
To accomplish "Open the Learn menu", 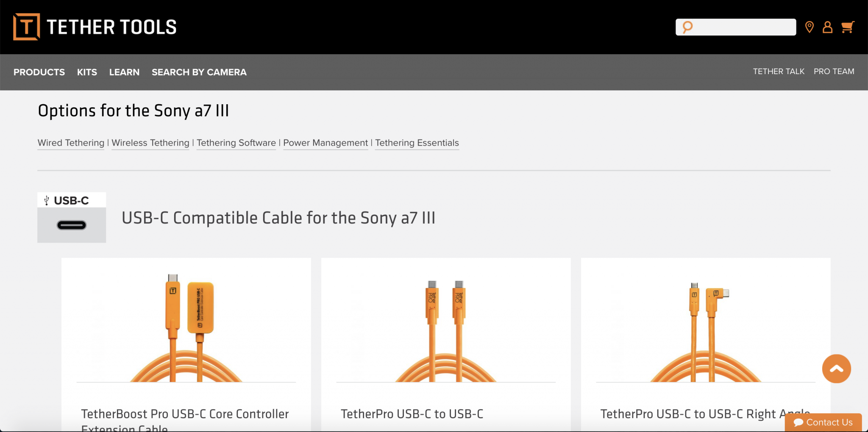I will [124, 72].
